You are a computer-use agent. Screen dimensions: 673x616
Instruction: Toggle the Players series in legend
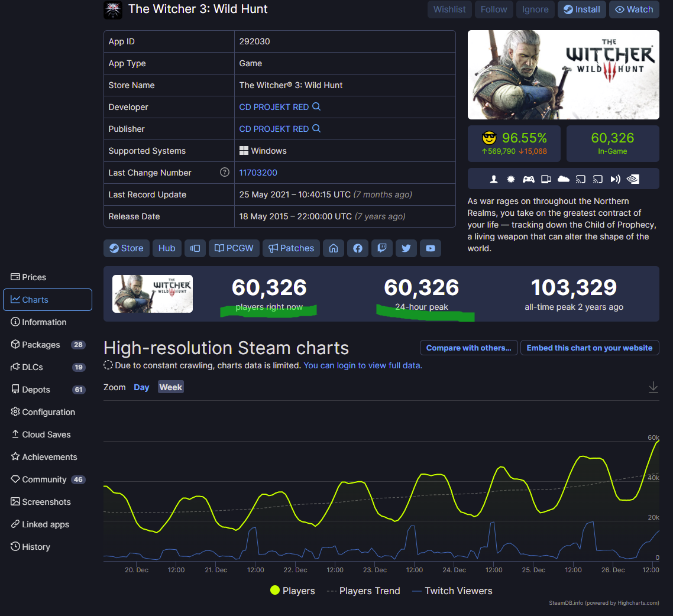coord(293,591)
